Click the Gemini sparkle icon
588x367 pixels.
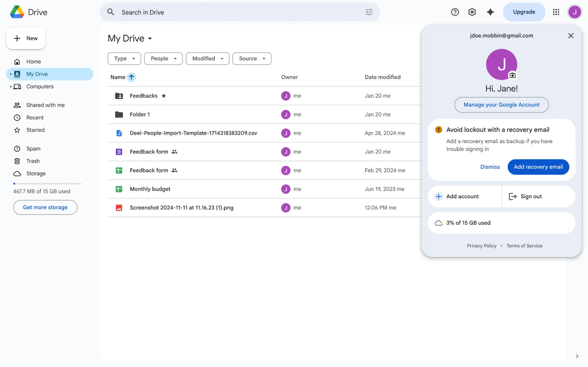click(x=490, y=12)
